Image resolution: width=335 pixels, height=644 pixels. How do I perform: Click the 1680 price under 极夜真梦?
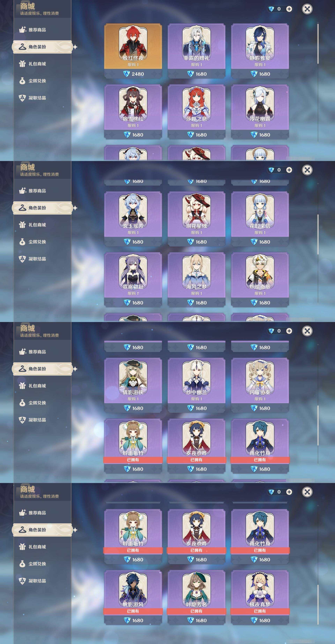(260, 620)
